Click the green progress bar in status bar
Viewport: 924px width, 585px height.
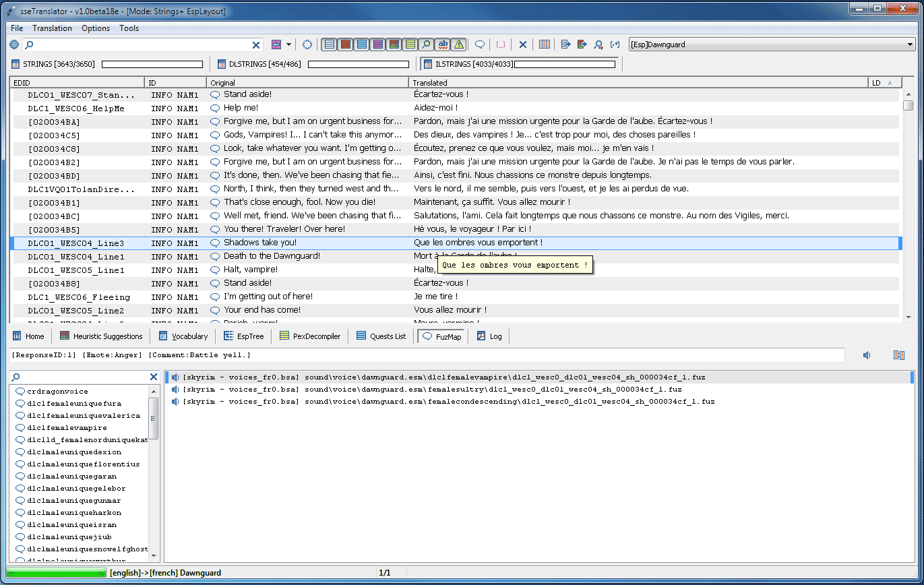[57, 573]
